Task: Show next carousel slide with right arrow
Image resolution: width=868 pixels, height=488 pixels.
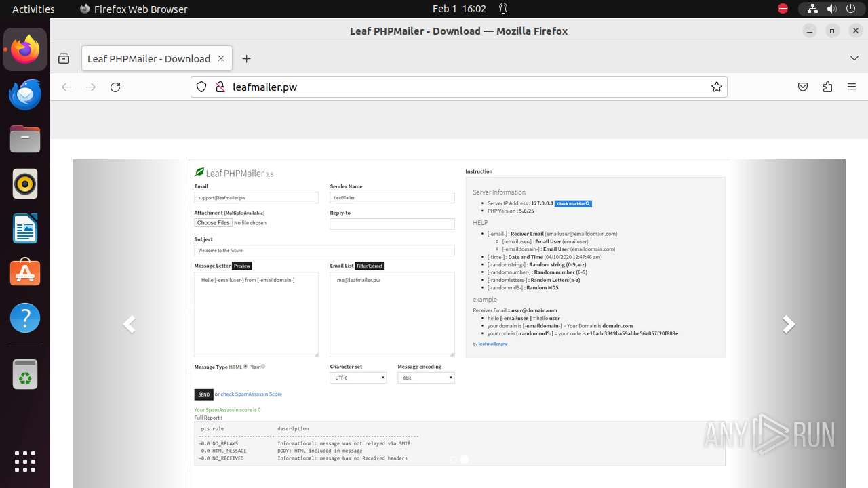Action: click(x=788, y=324)
